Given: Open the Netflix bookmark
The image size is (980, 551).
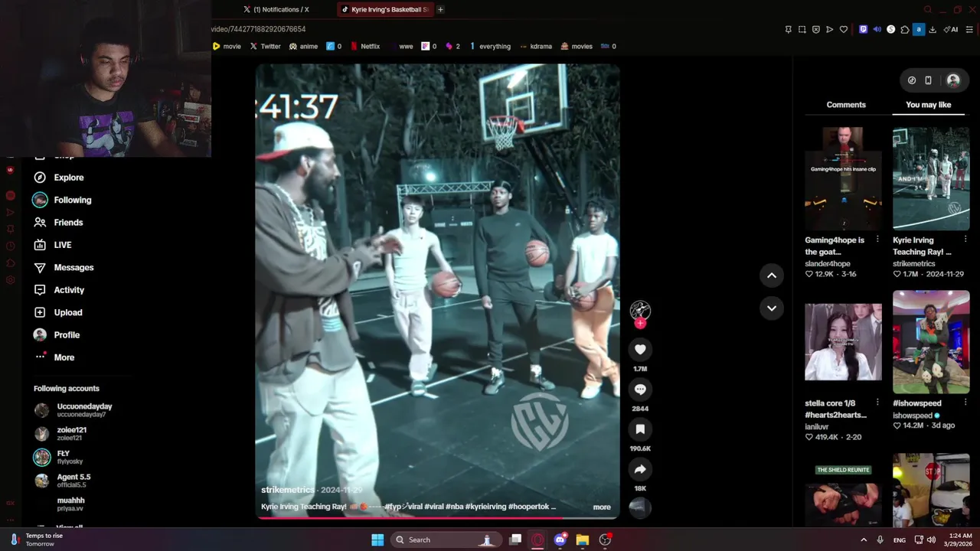Looking at the screenshot, I should (x=364, y=46).
